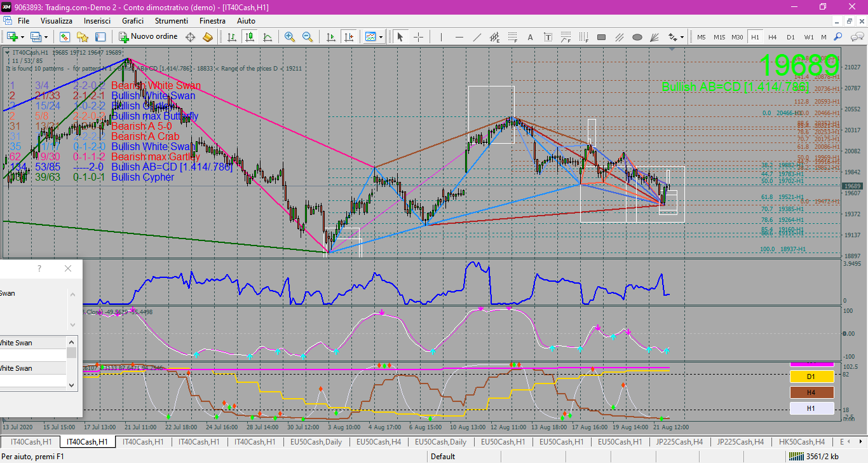This screenshot has width=868, height=463.
Task: Click the dialog help question mark
Action: 39,269
